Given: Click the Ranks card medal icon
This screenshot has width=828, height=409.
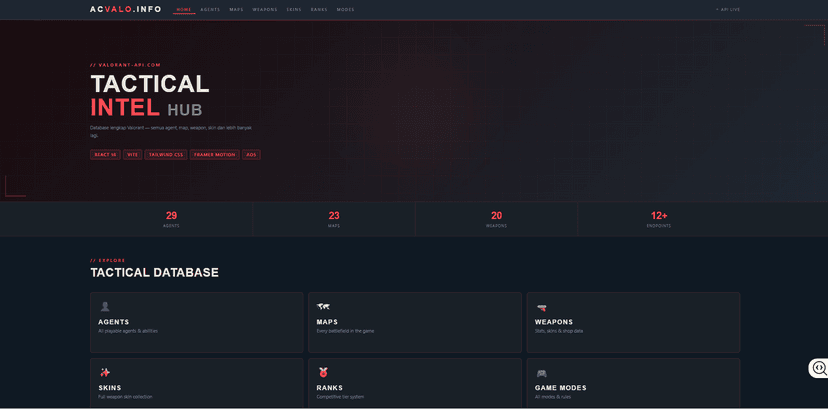Looking at the screenshot, I should tap(323, 373).
